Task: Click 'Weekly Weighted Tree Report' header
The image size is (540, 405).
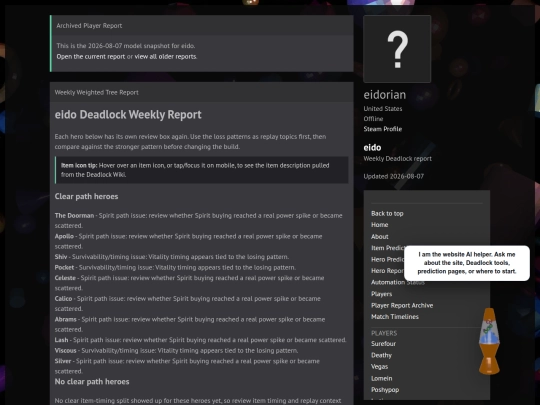Action: point(96,92)
